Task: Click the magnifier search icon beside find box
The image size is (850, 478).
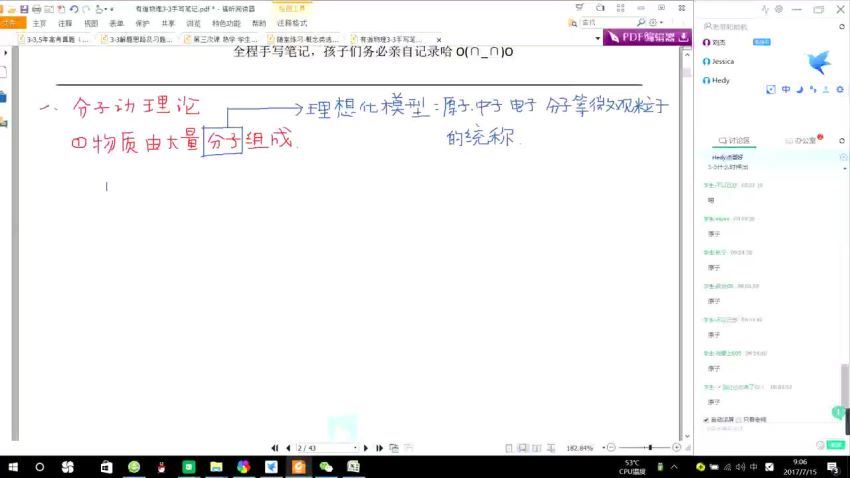Action: click(641, 22)
